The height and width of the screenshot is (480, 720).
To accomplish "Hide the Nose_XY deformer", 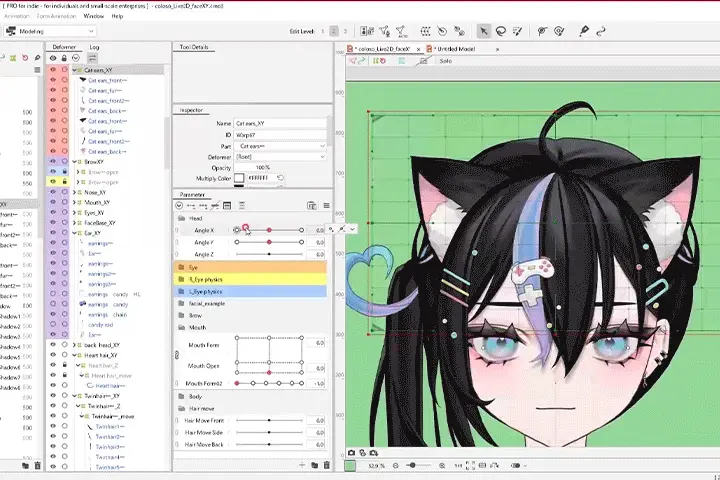I will tap(53, 192).
